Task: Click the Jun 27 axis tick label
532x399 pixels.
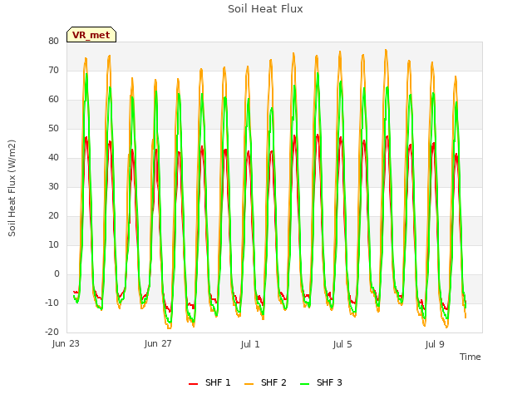Action: click(158, 343)
